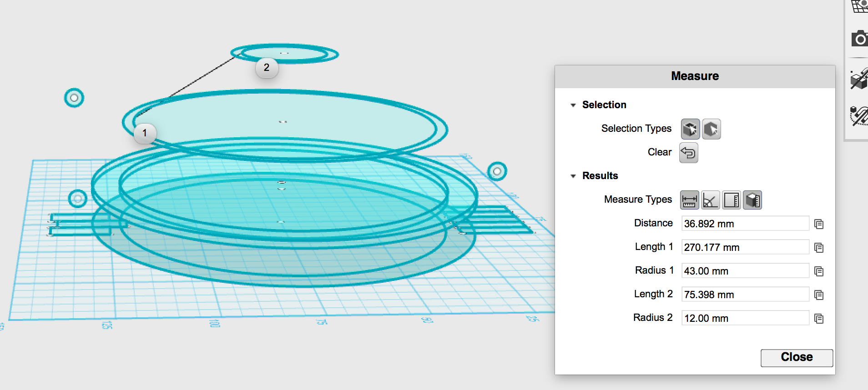Copy the Length 1 value
The width and height of the screenshot is (868, 390).
819,248
